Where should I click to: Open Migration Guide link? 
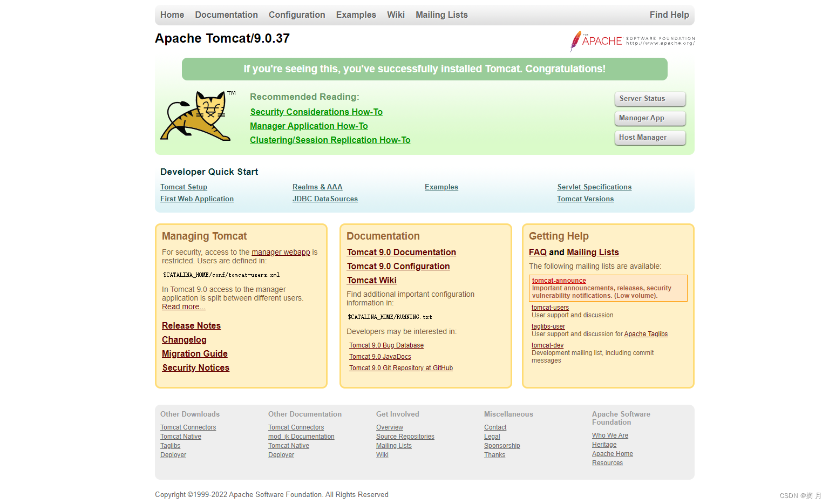pyautogui.click(x=195, y=353)
